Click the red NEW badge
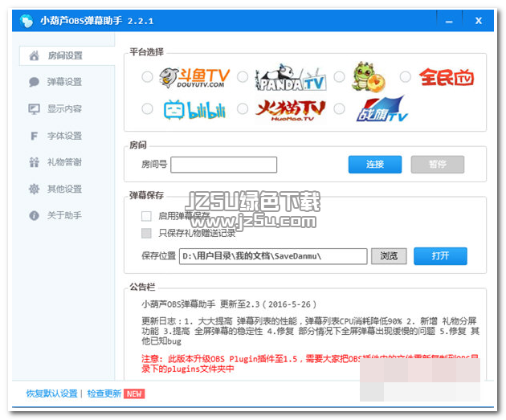The width and height of the screenshot is (506, 420). 134,393
